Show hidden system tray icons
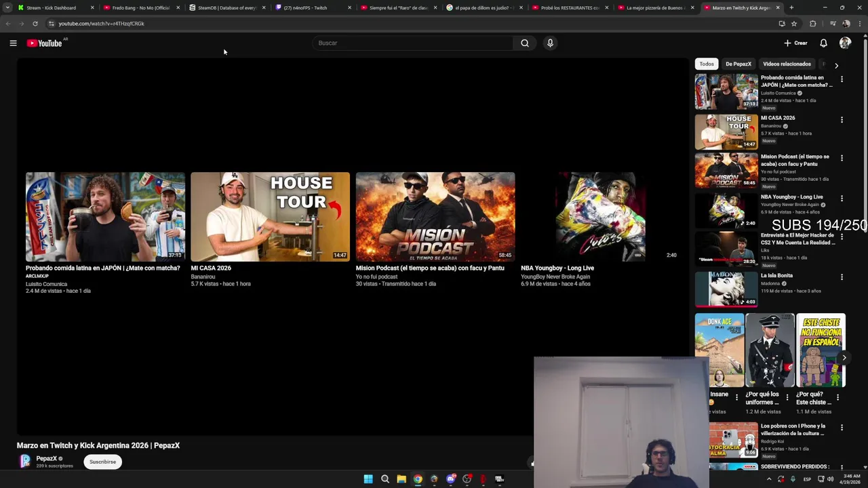 [x=769, y=479]
